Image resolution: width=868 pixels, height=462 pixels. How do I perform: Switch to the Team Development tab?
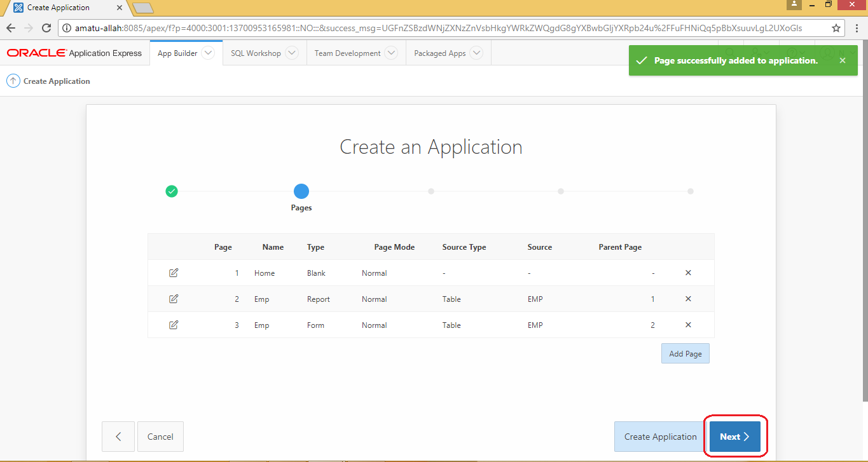pos(348,53)
